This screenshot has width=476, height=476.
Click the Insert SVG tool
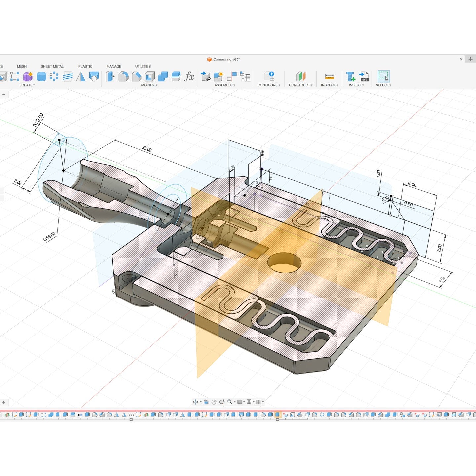coord(364,77)
